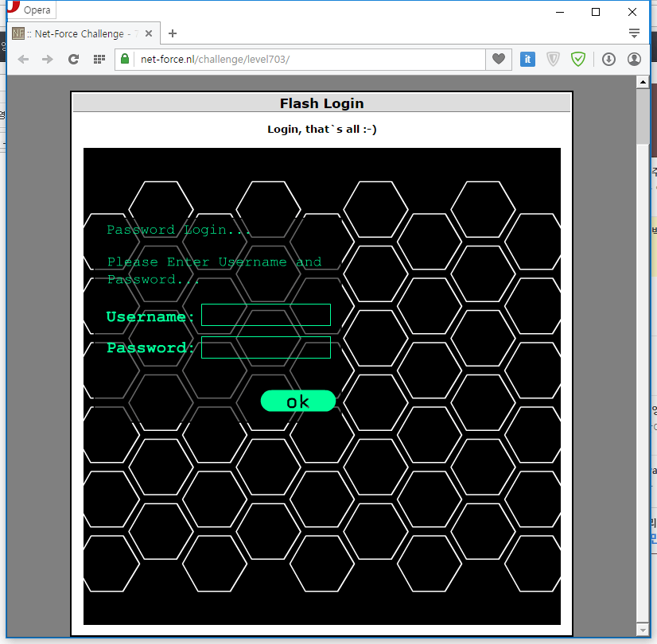Click the scrollbar up arrow

coord(643,82)
